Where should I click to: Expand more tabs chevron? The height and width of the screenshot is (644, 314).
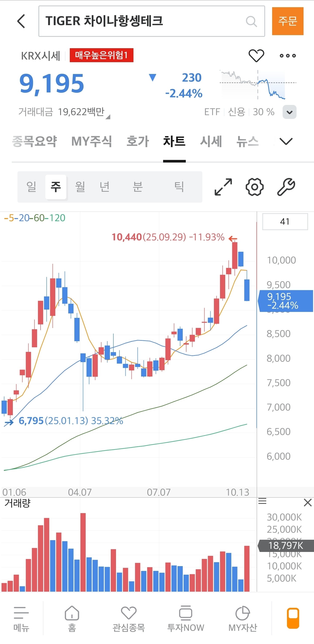coord(286,142)
